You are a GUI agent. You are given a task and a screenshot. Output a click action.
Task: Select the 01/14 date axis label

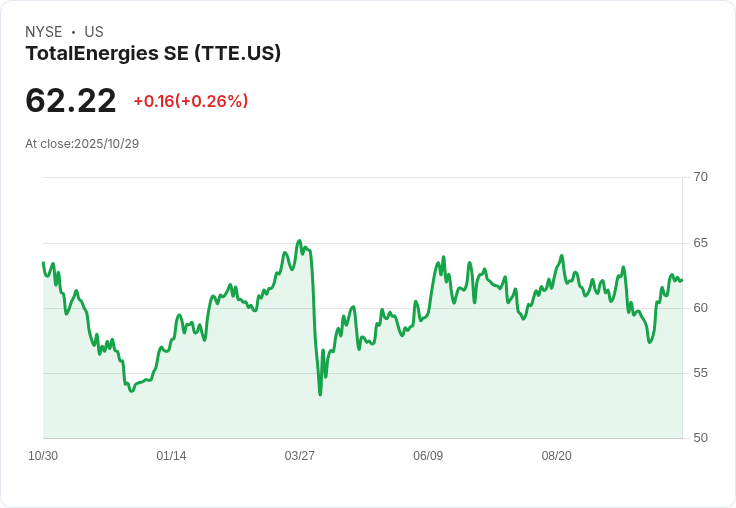pyautogui.click(x=171, y=456)
